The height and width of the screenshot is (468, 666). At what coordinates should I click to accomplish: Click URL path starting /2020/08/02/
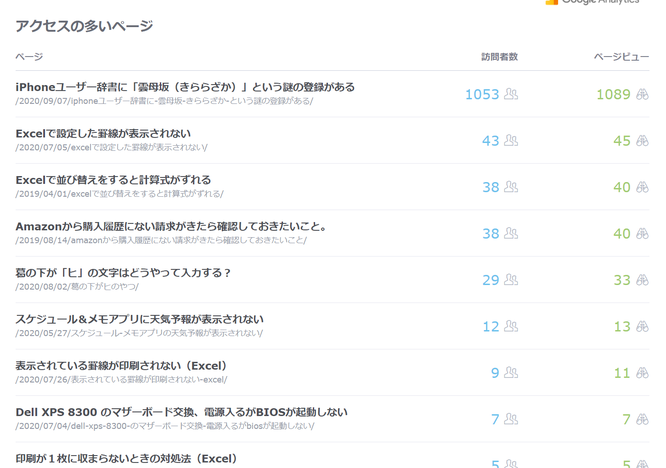click(x=77, y=287)
